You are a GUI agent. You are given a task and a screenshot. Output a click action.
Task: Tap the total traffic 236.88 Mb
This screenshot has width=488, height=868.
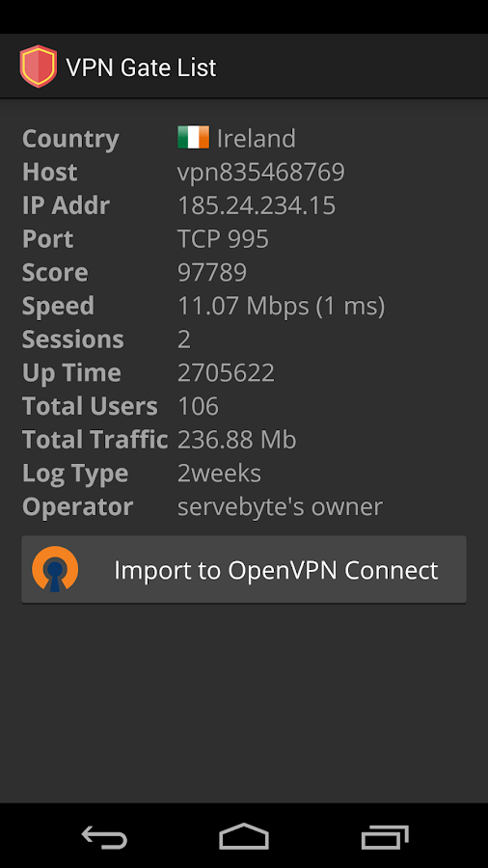[x=237, y=440]
